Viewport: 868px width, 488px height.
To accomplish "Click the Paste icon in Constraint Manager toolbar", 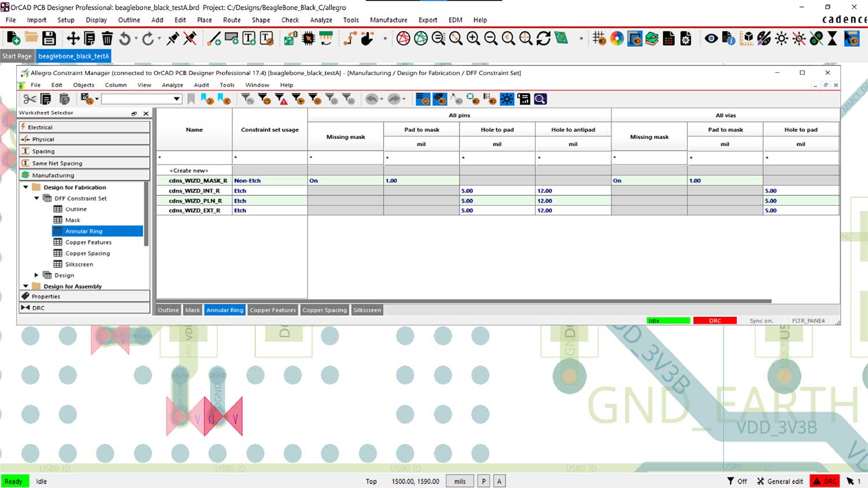I will [64, 99].
